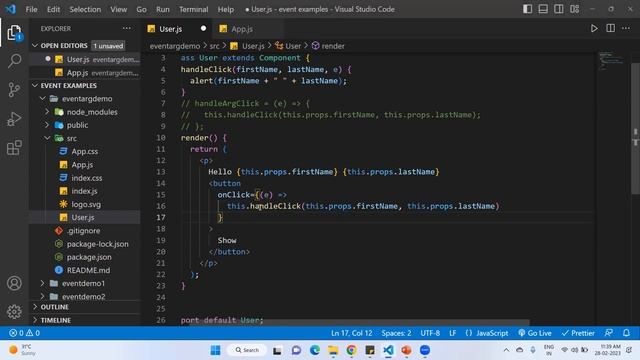Click the User class breadcrumb

[x=288, y=46]
